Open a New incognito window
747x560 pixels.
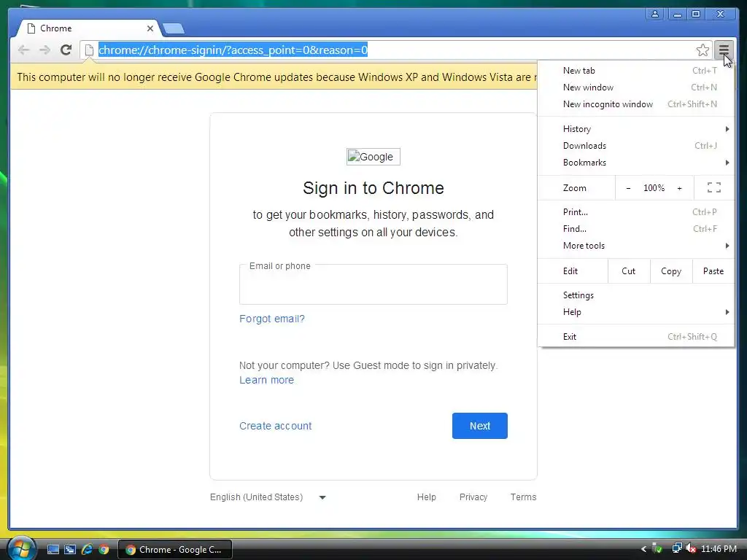click(x=636, y=104)
